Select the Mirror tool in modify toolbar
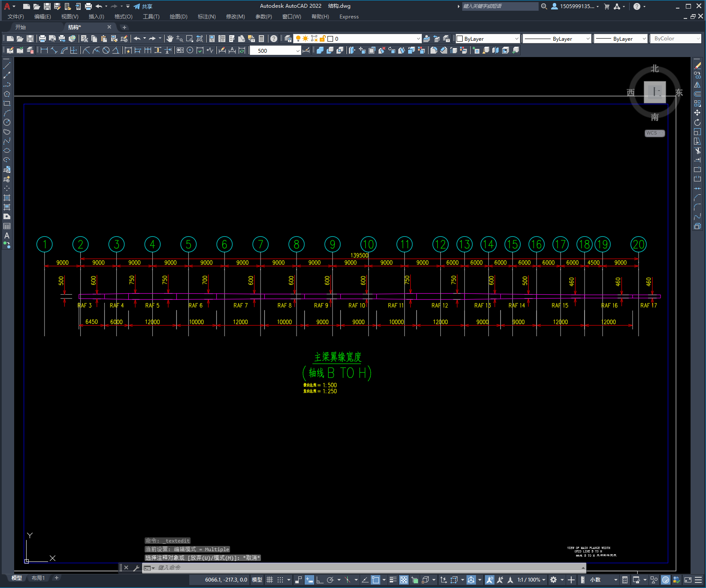706x588 pixels. pos(697,84)
